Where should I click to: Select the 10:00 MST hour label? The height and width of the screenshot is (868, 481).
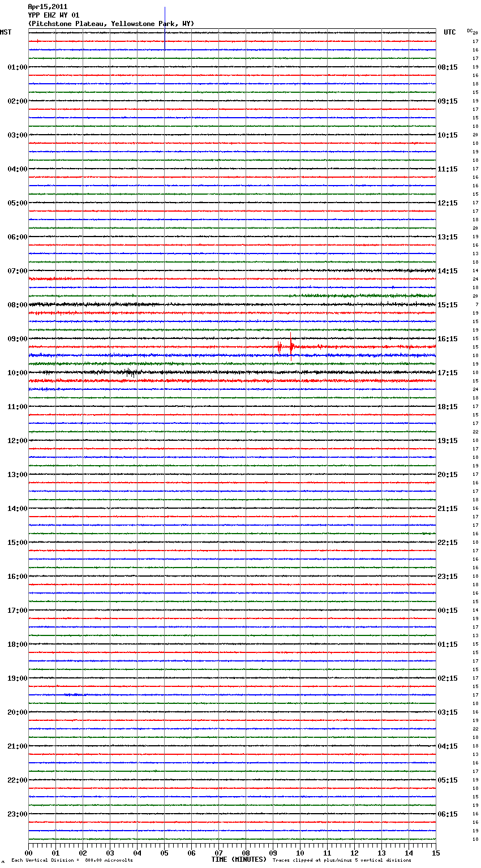(18, 373)
